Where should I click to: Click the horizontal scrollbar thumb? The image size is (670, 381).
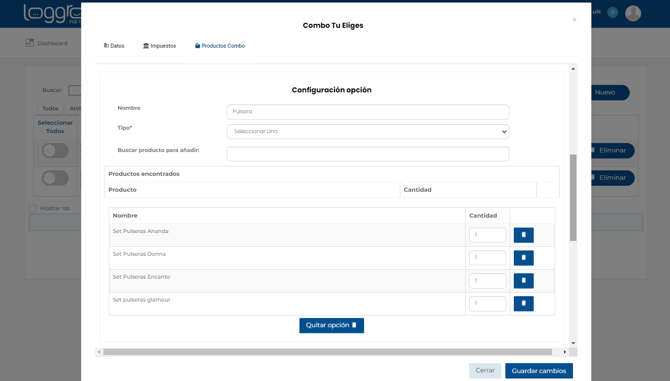[327, 352]
